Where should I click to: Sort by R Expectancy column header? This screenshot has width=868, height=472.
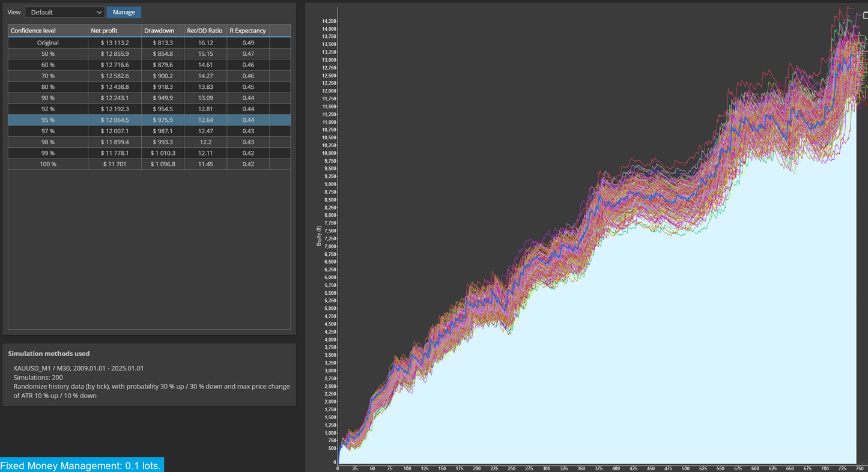pyautogui.click(x=248, y=31)
